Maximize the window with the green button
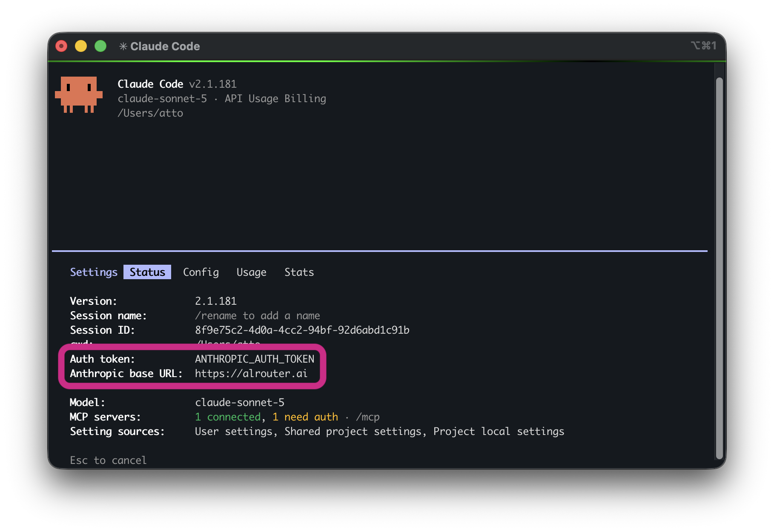 (100, 46)
